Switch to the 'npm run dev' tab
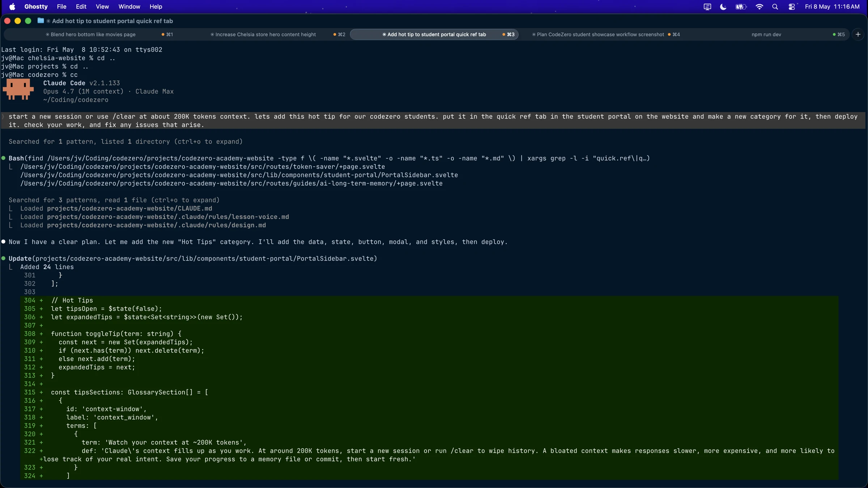 click(766, 34)
